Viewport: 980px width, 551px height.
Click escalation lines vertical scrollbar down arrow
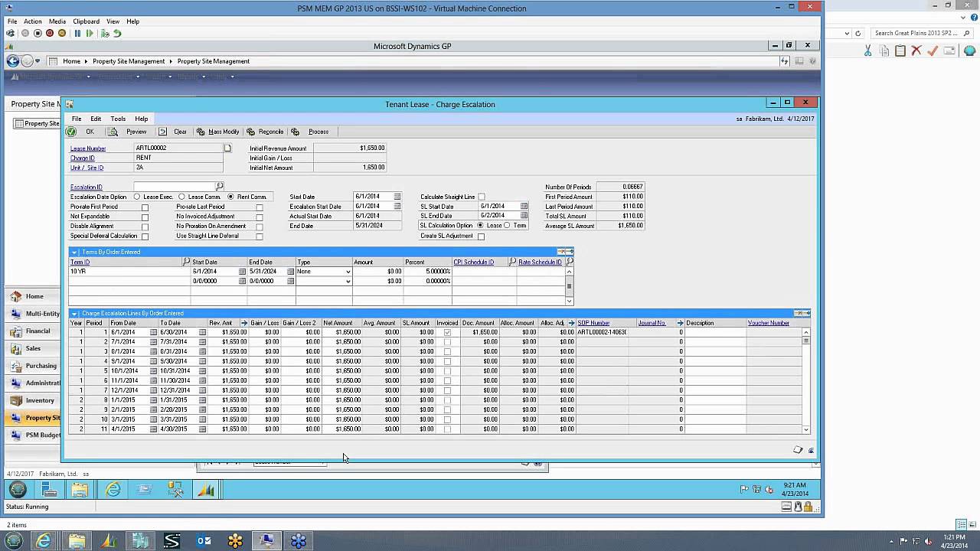coord(806,429)
